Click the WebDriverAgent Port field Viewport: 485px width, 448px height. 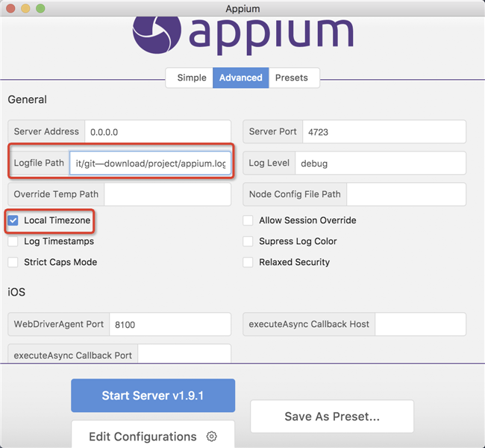(x=170, y=325)
